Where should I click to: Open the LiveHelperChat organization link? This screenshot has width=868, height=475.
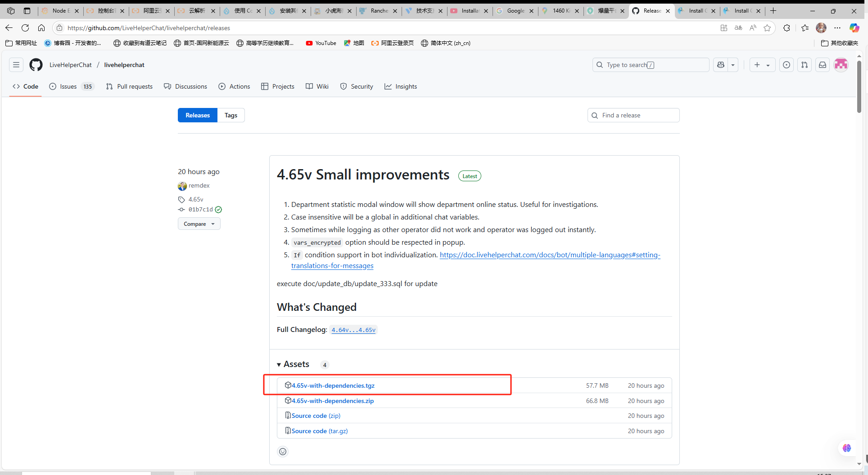(x=71, y=65)
